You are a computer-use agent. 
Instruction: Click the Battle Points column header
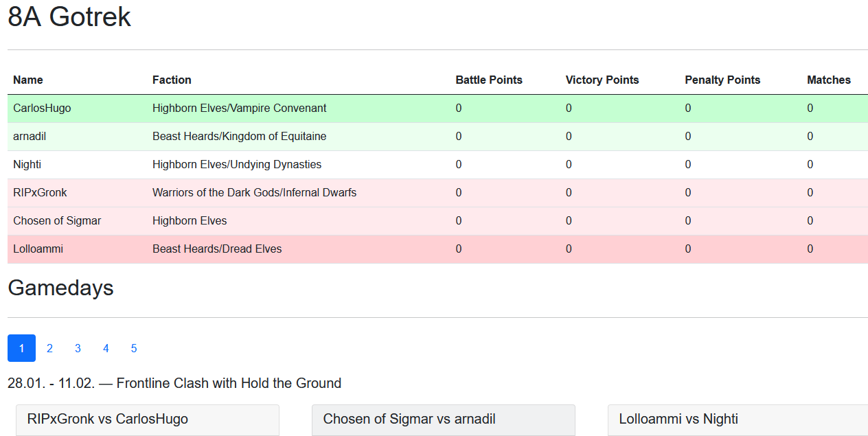489,80
